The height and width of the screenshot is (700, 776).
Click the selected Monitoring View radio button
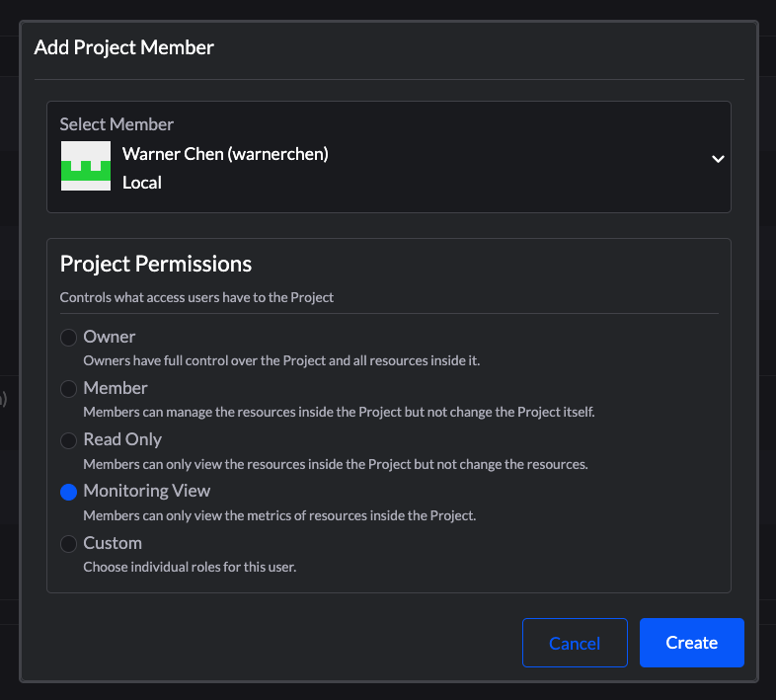(x=68, y=492)
